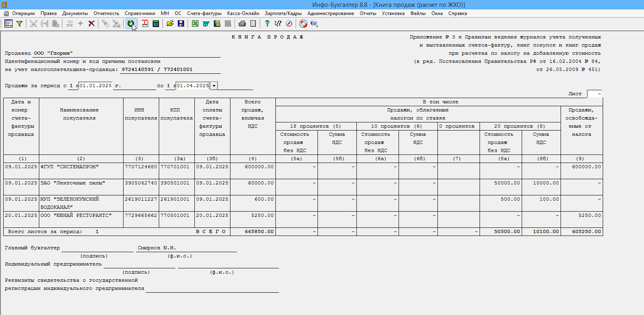Export to Excel via green X icon
This screenshot has width=644, height=315.
coord(195,24)
